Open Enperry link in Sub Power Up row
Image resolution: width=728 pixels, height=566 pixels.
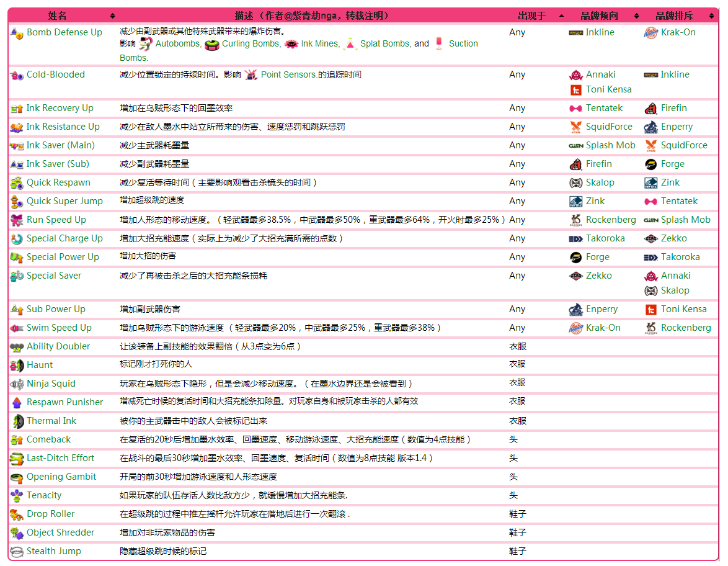pos(601,309)
